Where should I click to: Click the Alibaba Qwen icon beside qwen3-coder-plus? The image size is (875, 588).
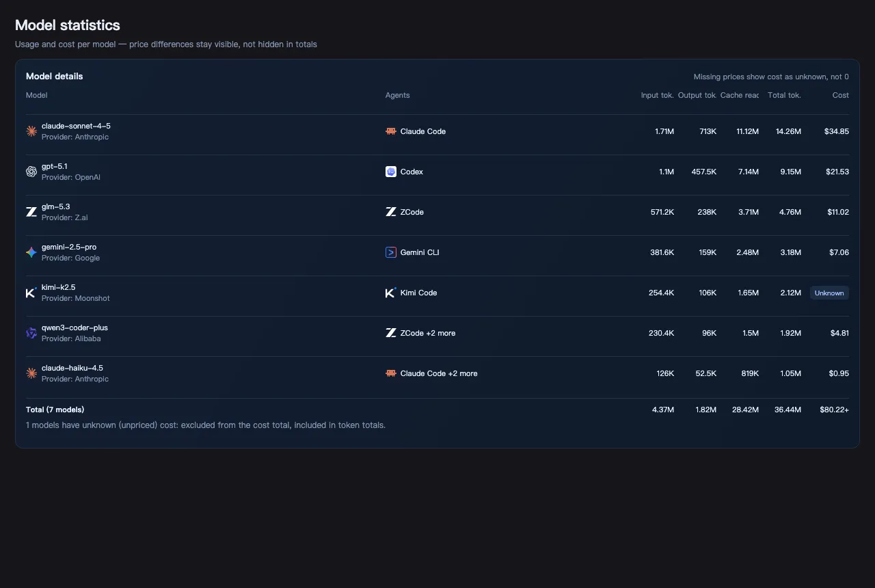point(31,333)
